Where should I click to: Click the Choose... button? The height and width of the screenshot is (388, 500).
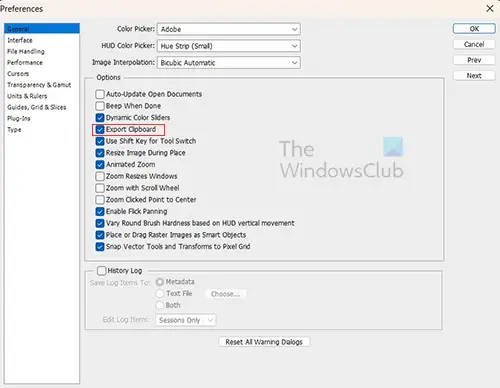click(225, 294)
